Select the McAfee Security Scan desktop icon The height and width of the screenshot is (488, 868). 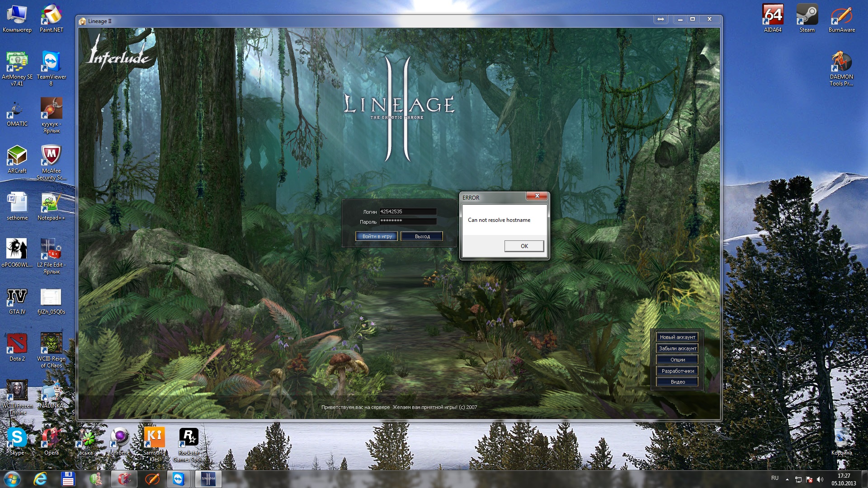[x=52, y=163]
